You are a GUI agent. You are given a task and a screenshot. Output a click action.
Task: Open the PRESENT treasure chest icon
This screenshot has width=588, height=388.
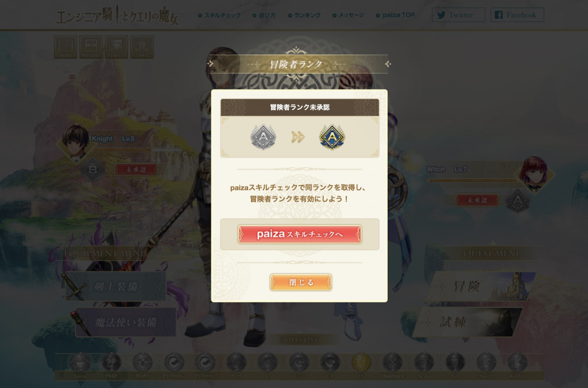(91, 47)
